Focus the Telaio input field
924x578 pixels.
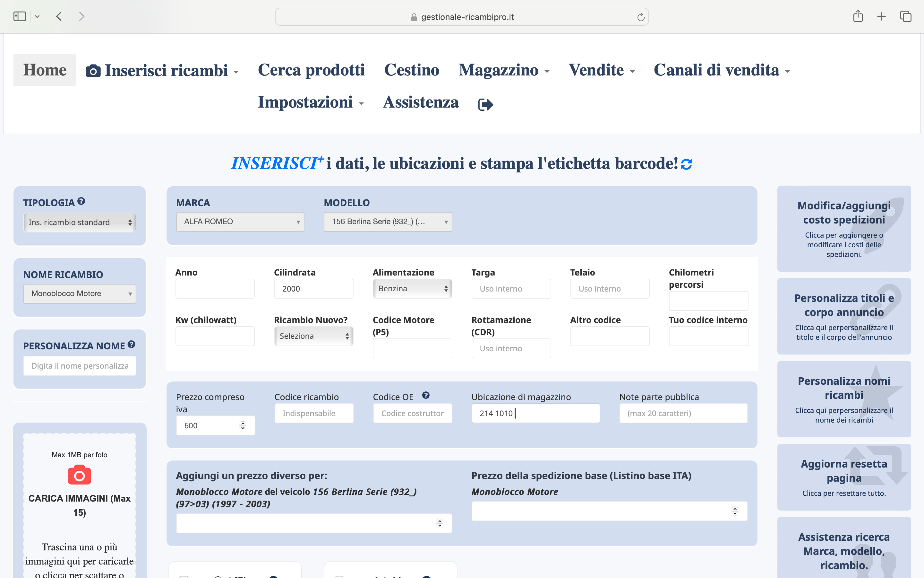coord(610,289)
